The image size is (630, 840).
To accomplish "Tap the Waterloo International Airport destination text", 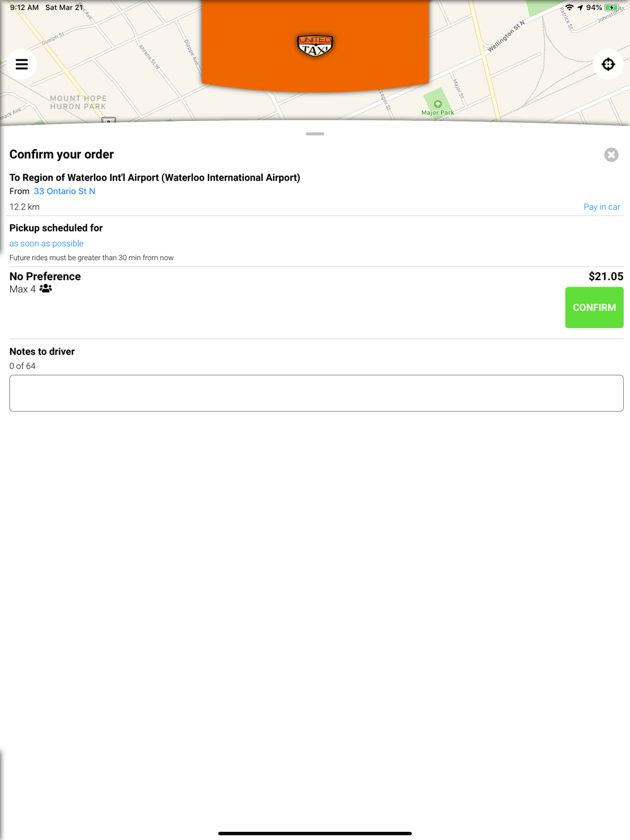I will click(x=155, y=178).
